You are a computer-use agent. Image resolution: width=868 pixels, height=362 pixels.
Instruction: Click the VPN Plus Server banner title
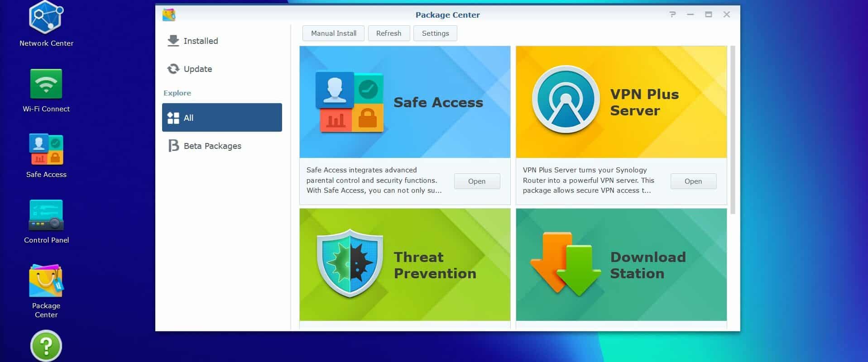coord(644,102)
